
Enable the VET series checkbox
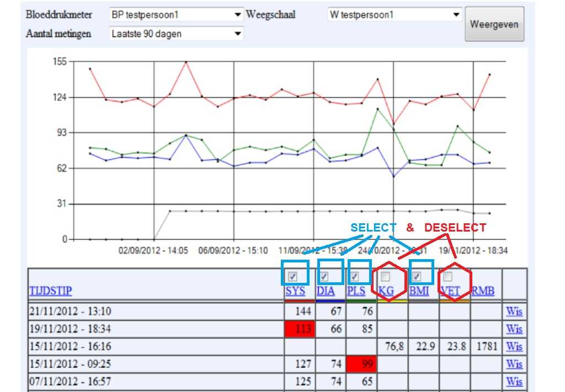(447, 276)
